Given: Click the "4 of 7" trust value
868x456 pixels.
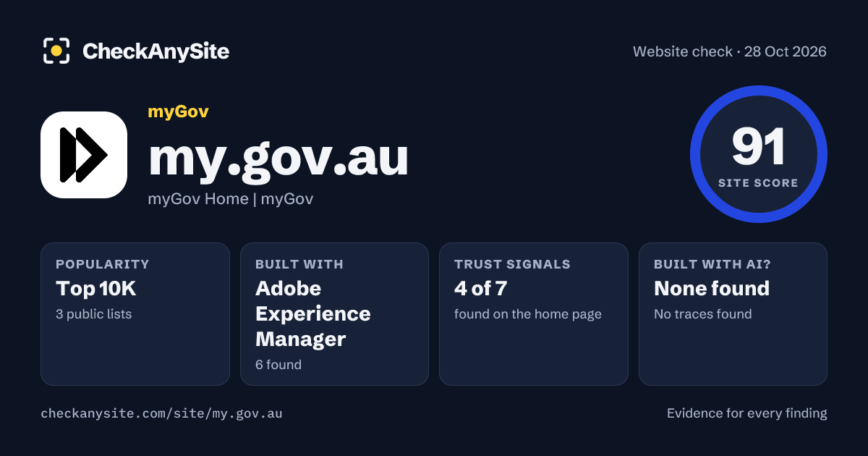Looking at the screenshot, I should [x=481, y=289].
